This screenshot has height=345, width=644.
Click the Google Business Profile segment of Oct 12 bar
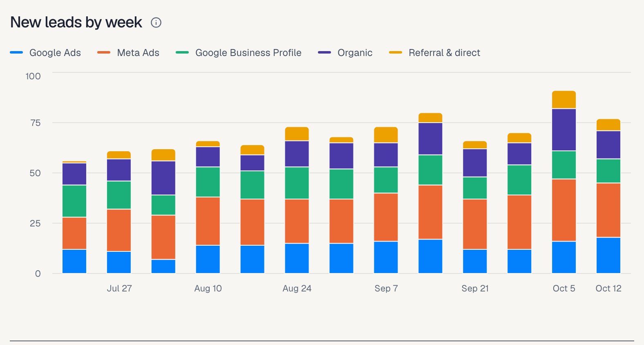(x=608, y=171)
